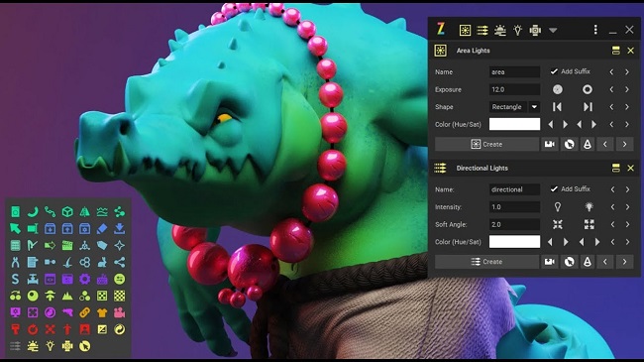Collapse the Directional Lights panel
The height and width of the screenshot is (362, 644).
(615, 168)
